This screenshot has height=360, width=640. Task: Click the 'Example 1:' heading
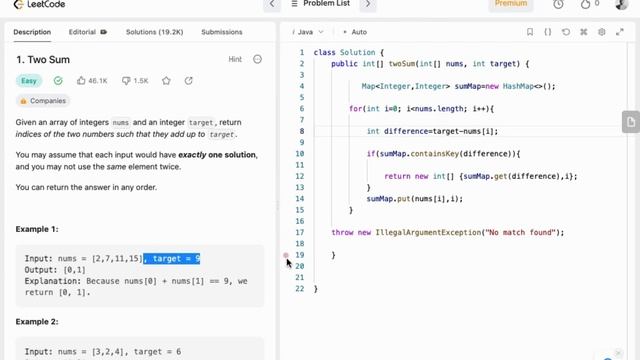click(37, 229)
